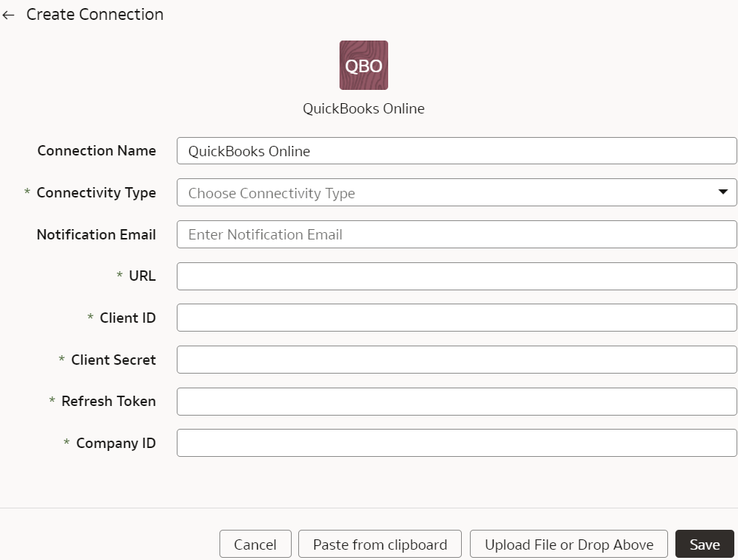Select the Client ID text box
Image resolution: width=738 pixels, height=560 pixels.
(x=457, y=318)
